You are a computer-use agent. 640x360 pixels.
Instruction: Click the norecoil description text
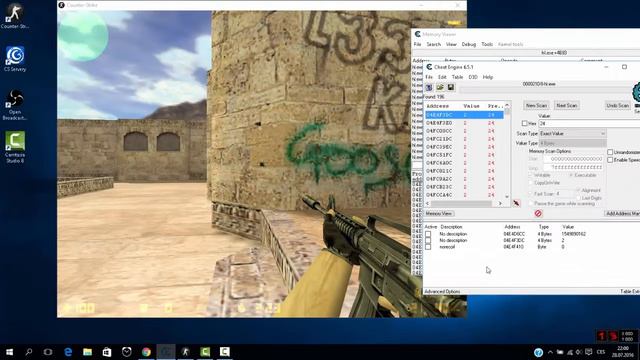(447, 247)
